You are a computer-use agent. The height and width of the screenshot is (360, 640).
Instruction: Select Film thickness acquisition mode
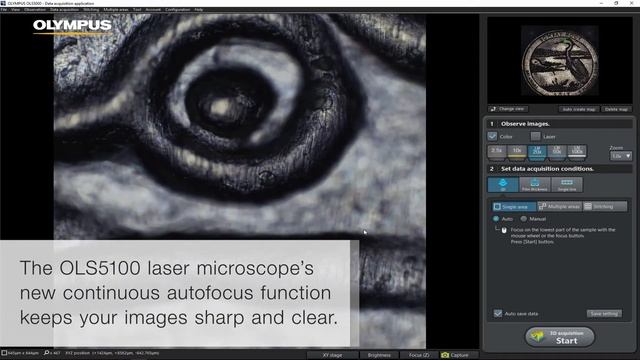(x=535, y=184)
